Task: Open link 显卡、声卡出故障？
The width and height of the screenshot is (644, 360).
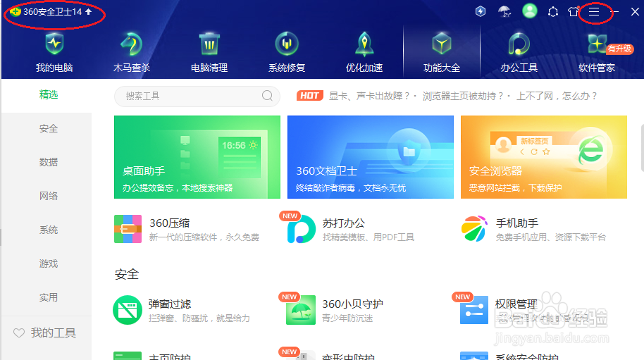Action: (x=369, y=96)
